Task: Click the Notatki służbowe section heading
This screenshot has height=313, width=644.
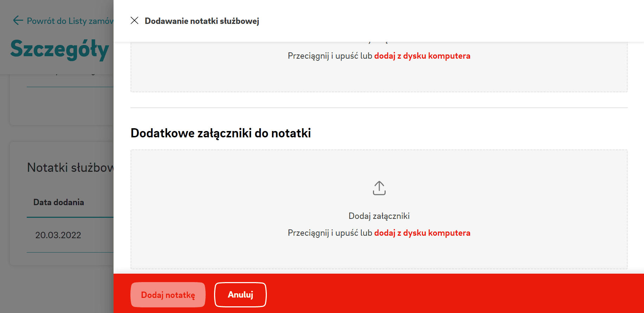Action: tap(70, 168)
